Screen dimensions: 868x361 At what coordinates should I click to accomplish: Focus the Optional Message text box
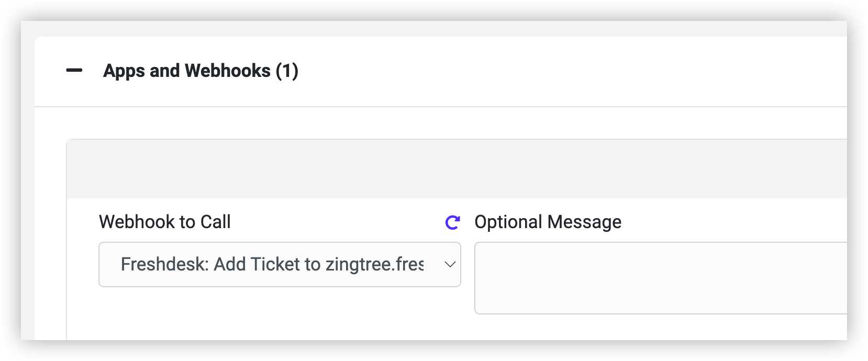(x=661, y=278)
